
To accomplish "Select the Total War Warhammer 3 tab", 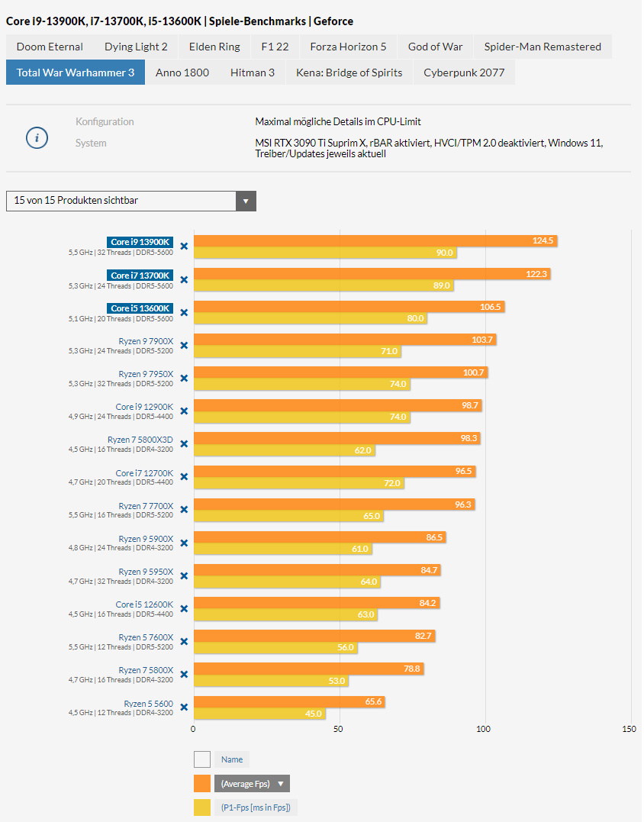I will coord(76,73).
